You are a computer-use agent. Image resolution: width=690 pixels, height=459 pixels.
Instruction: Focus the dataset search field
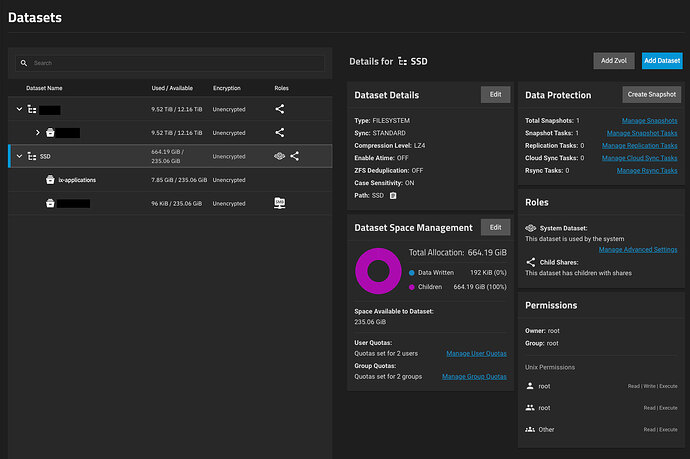coord(170,63)
